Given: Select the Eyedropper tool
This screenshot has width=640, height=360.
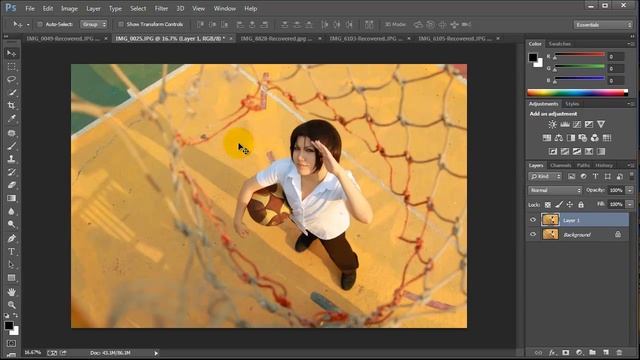Looking at the screenshot, I should (x=11, y=118).
